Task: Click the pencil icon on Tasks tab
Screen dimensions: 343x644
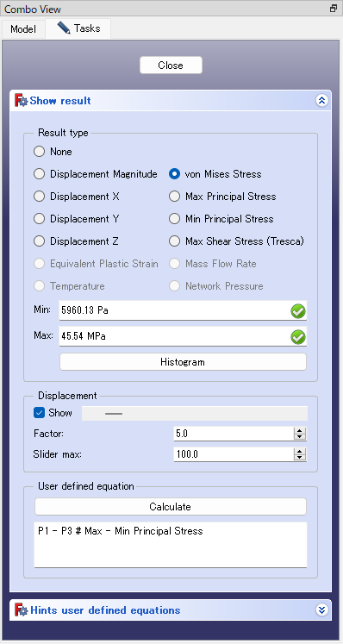Action: point(64,28)
